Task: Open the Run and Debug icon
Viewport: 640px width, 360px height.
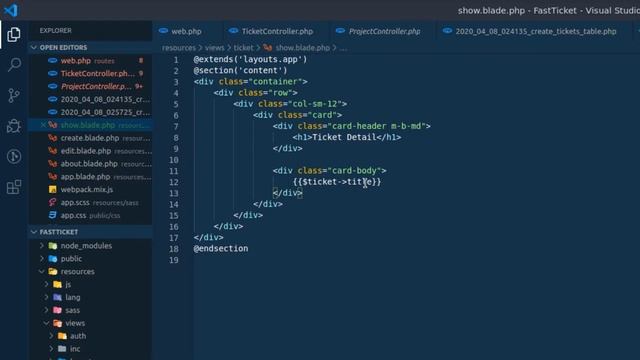Action: tap(14, 126)
